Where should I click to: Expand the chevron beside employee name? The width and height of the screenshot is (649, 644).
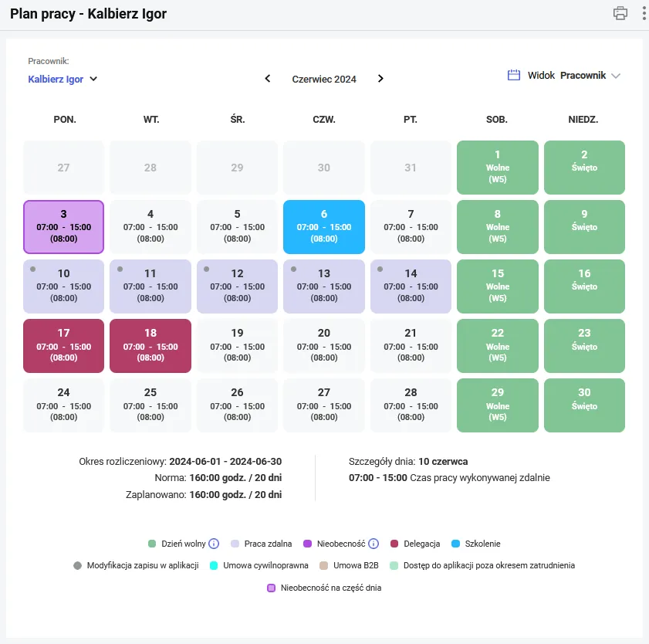tap(93, 79)
